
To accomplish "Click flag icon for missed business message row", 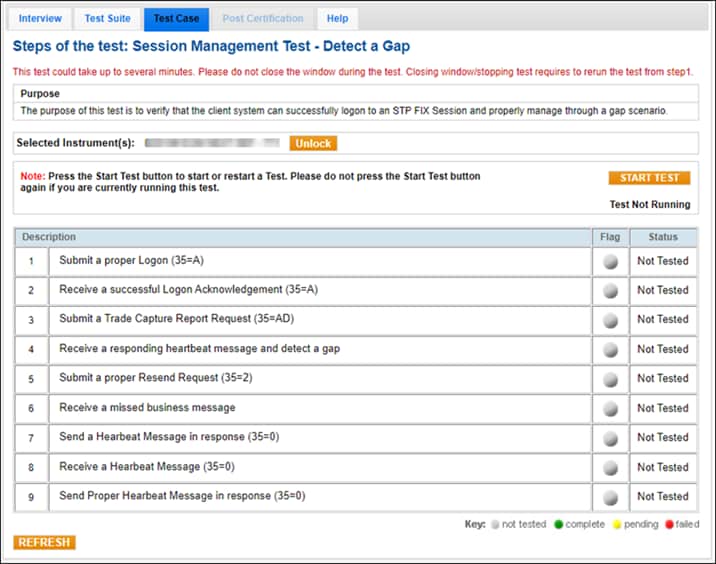I will 610,409.
